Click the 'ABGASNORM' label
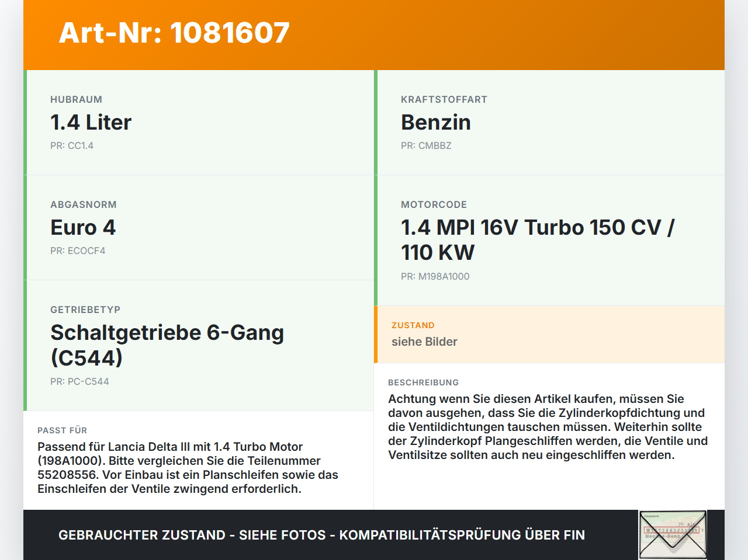The height and width of the screenshot is (560, 748). pos(84,205)
